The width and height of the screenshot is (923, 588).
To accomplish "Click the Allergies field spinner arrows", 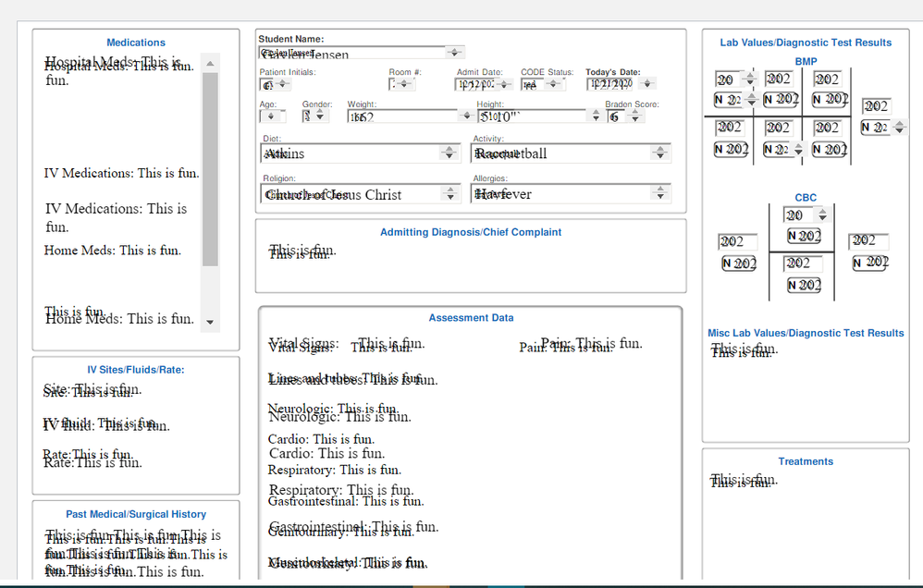I will pyautogui.click(x=659, y=194).
